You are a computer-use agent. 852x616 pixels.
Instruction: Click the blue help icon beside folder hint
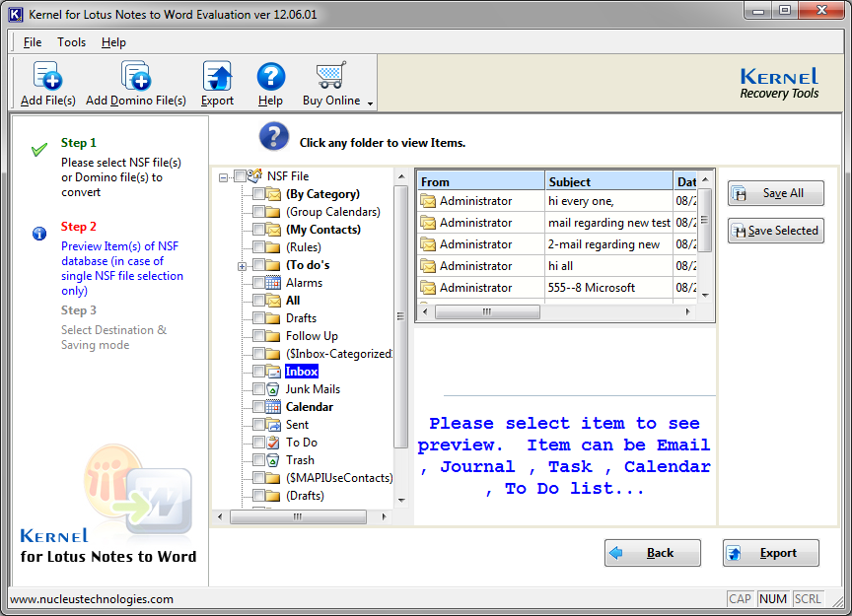pyautogui.click(x=274, y=136)
